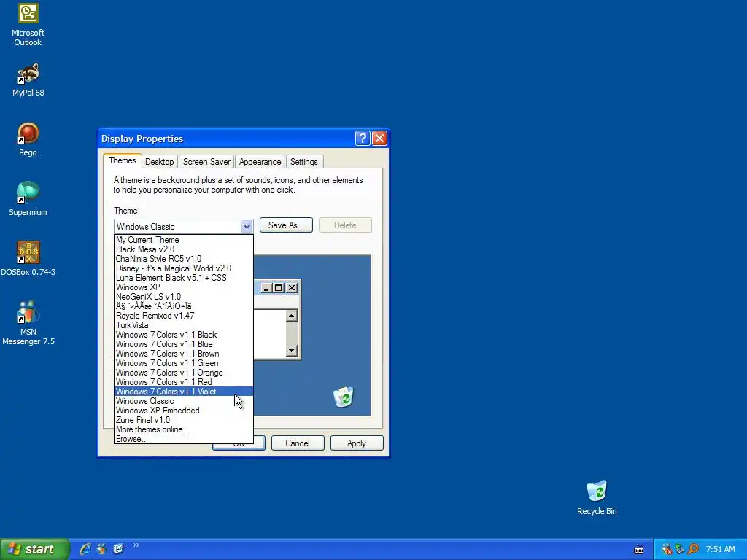Open the Microsoft Outlook desktop shortcut
The width and height of the screenshot is (747, 560).
coord(28,26)
